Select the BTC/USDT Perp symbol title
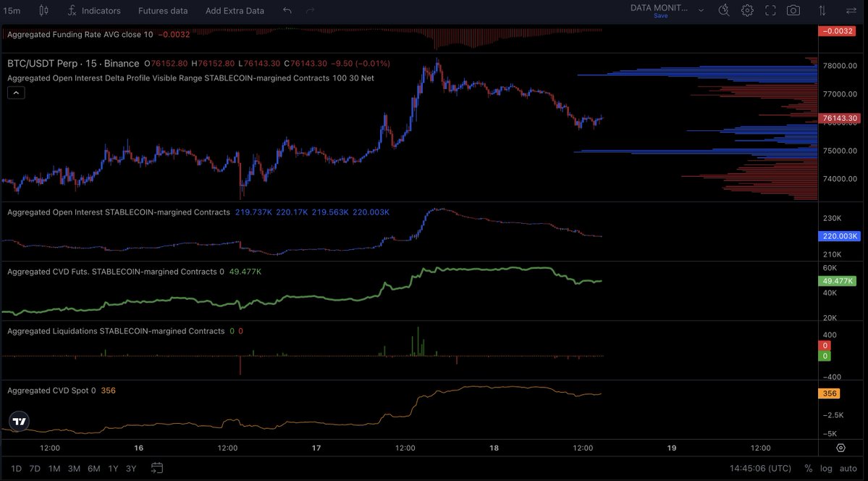The width and height of the screenshot is (868, 481). 73,64
